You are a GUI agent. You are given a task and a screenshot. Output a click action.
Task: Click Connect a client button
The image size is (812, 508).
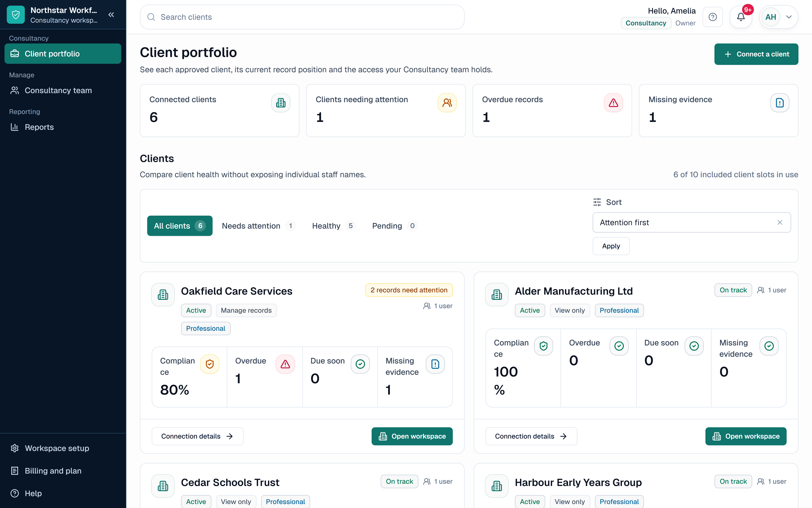[x=756, y=54]
